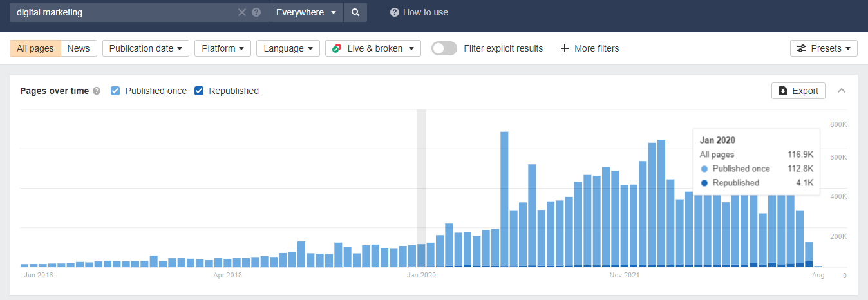This screenshot has width=868, height=300.
Task: Click the Republished dark blue legend dot
Action: pos(704,183)
